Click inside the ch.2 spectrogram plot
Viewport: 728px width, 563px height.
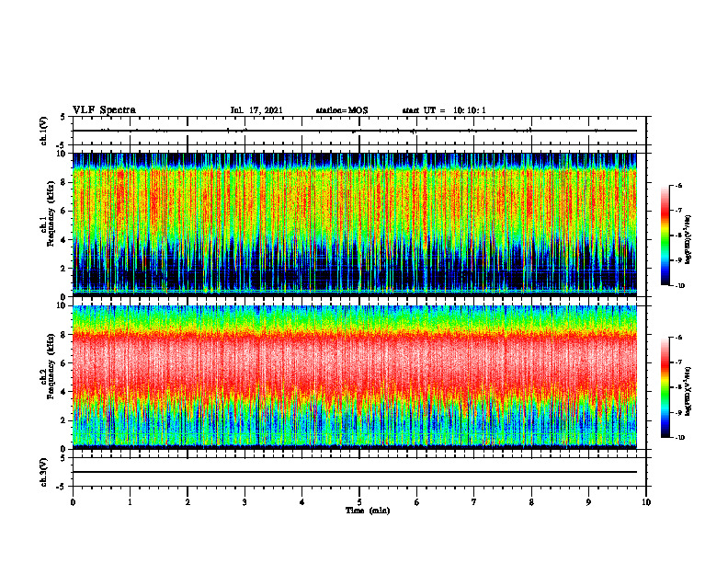pyautogui.click(x=355, y=377)
